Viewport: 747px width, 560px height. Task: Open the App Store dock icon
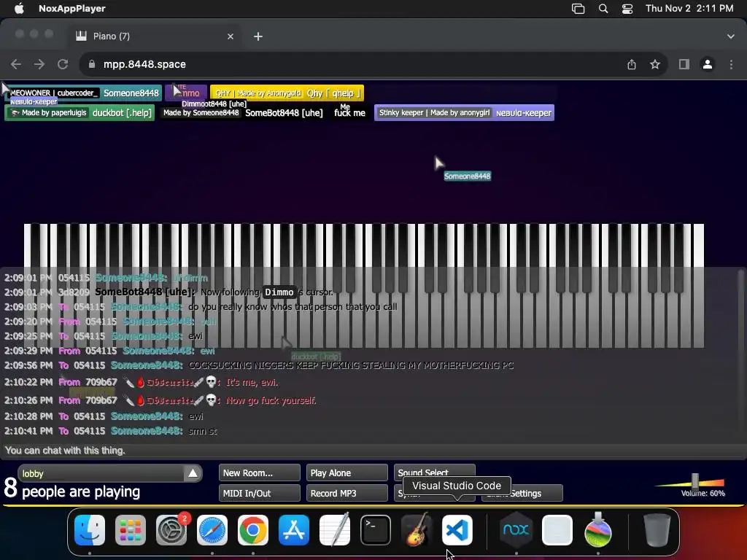(x=294, y=530)
